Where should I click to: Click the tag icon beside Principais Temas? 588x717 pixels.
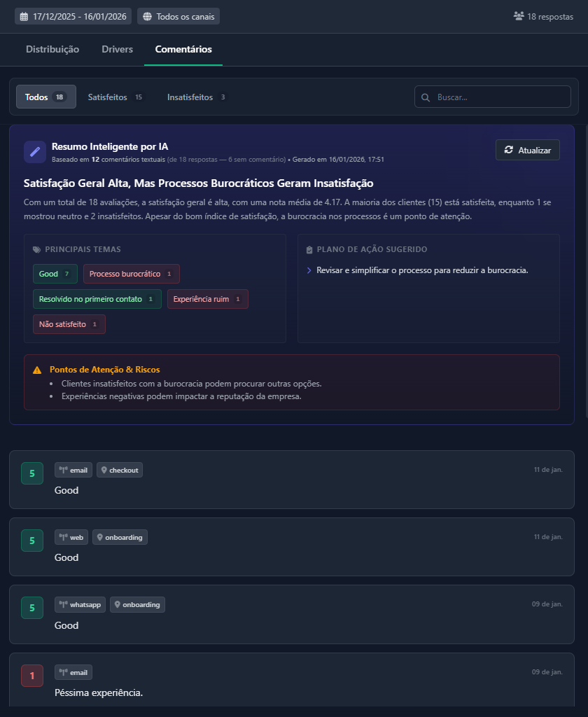coord(37,249)
